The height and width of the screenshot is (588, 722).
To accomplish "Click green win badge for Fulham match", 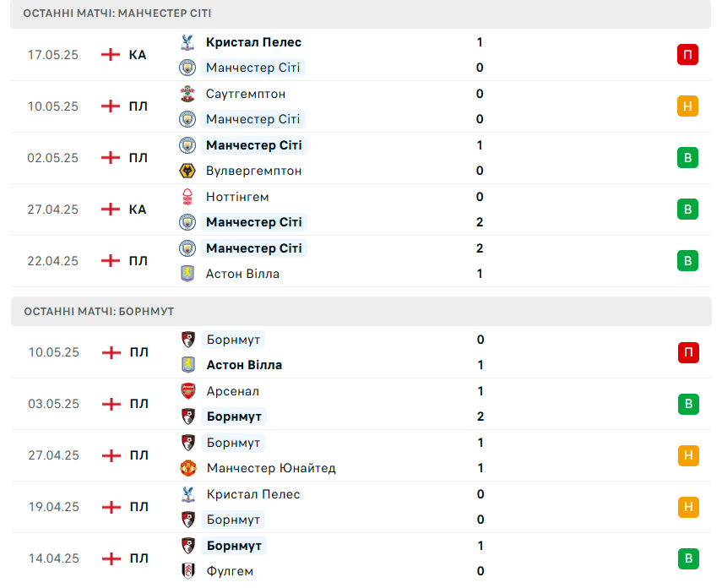I will tap(688, 558).
